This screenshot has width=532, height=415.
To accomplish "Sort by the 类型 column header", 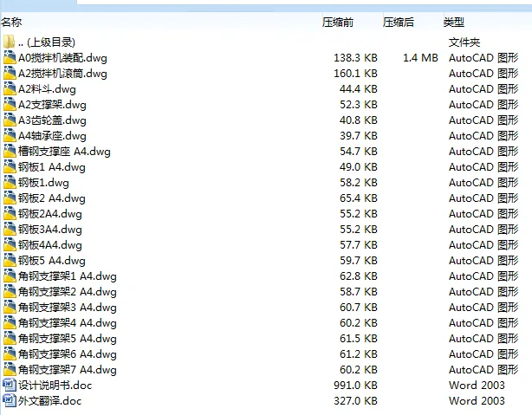I will pyautogui.click(x=453, y=23).
